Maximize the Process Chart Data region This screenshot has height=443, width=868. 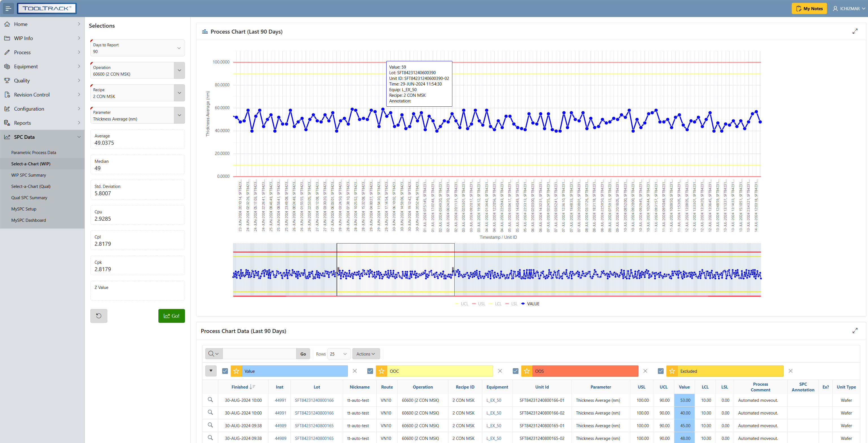(855, 331)
